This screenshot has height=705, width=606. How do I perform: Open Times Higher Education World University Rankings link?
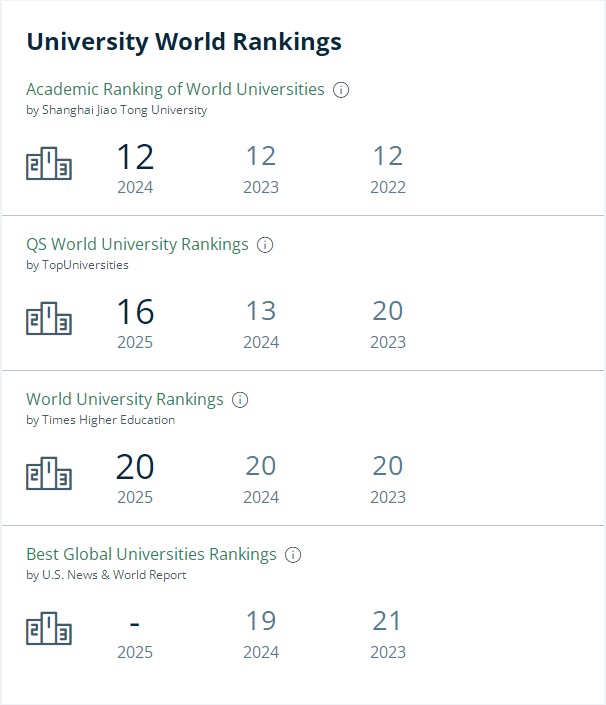125,400
